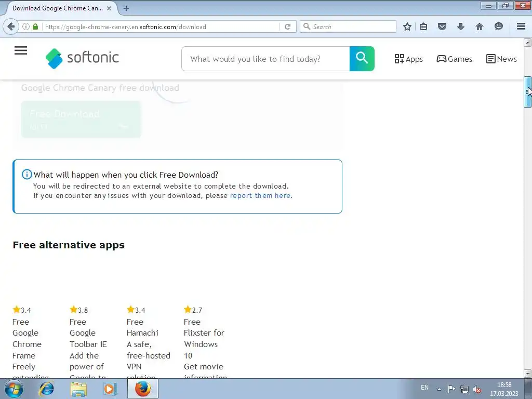This screenshot has height=399, width=532.
Task: Click the vertical scrollbar thumb
Action: tap(527, 92)
